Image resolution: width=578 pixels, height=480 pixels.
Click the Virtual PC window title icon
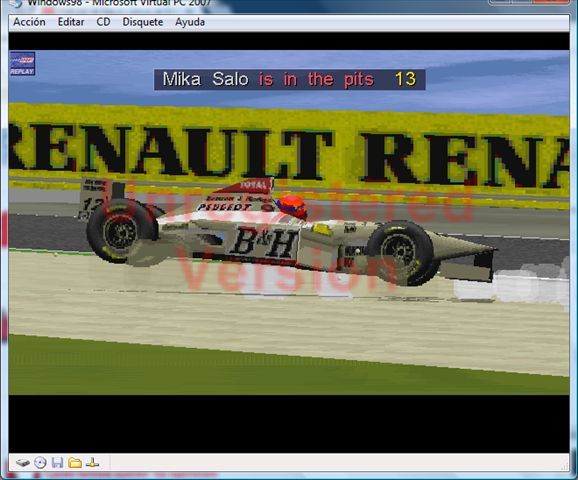coord(16,3)
